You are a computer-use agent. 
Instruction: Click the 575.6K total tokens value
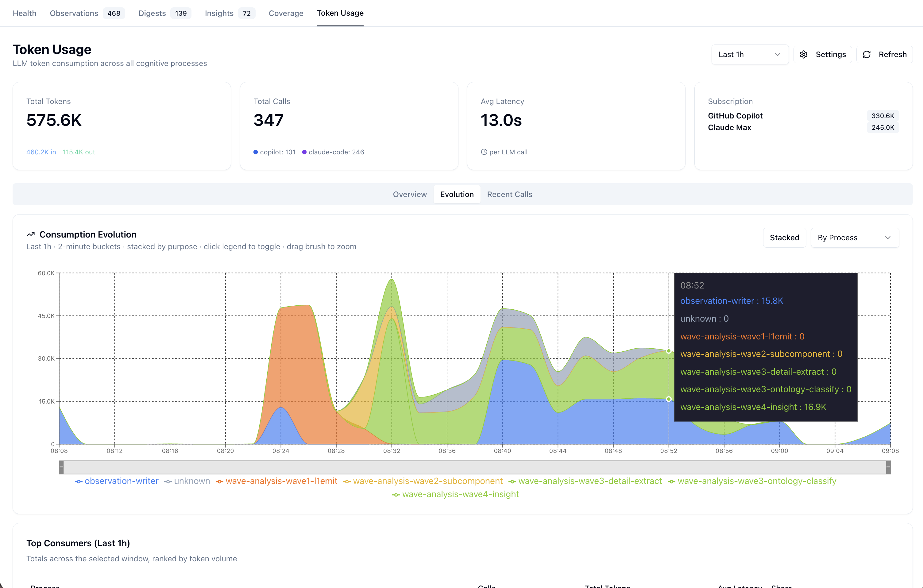coord(54,120)
